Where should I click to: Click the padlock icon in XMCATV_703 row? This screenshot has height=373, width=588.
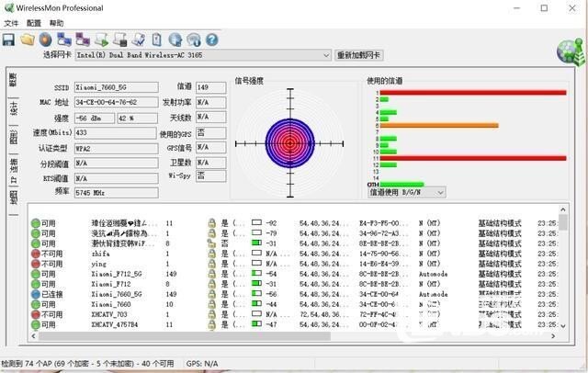(x=211, y=315)
